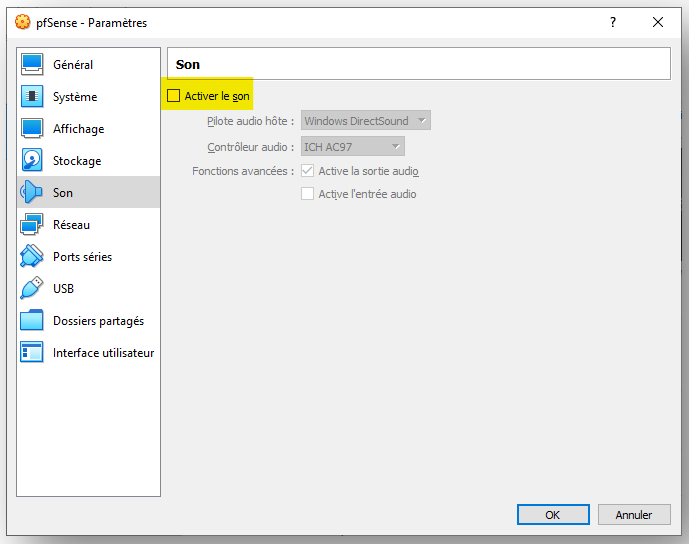Image resolution: width=689 pixels, height=544 pixels.
Task: Click the Réseau network icon
Action: tap(32, 225)
